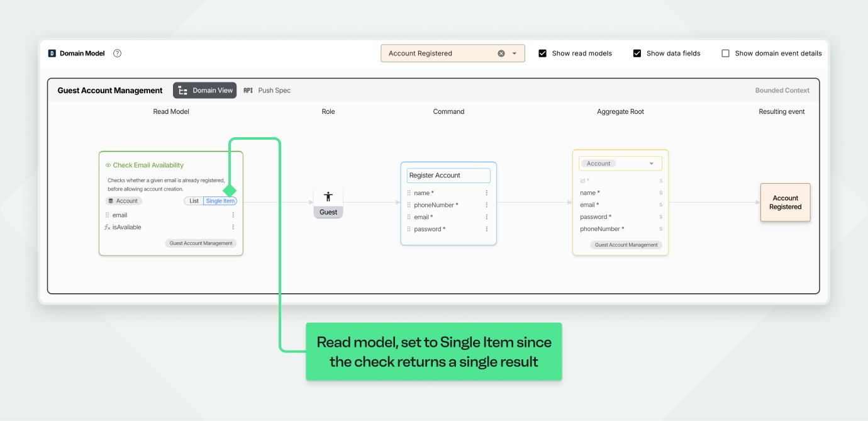Click the aggregate Guest Account Management tag
This screenshot has height=421, width=868.
tap(626, 245)
